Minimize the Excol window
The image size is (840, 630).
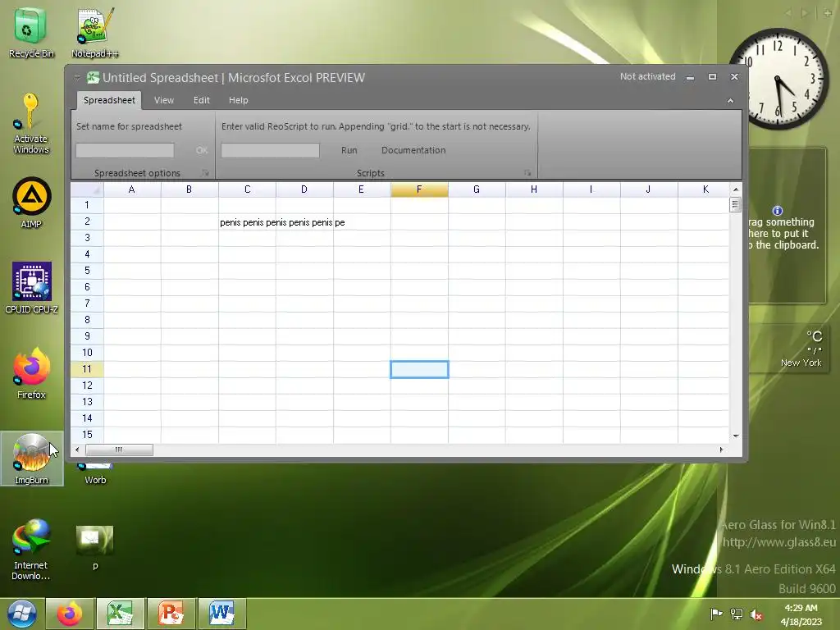690,77
